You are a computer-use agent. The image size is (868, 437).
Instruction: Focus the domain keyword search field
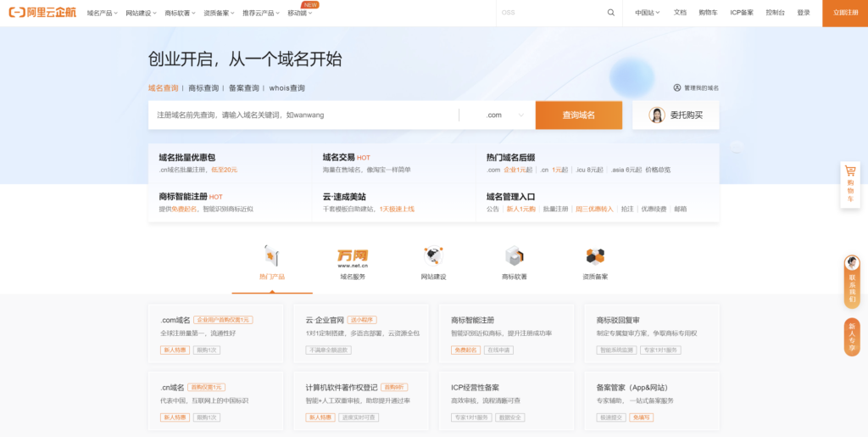[x=303, y=115]
